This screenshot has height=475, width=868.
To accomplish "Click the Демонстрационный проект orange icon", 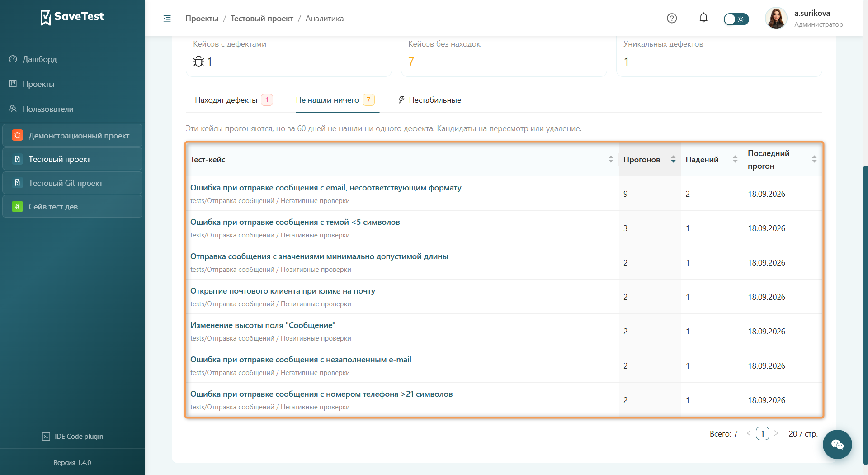I will [17, 135].
